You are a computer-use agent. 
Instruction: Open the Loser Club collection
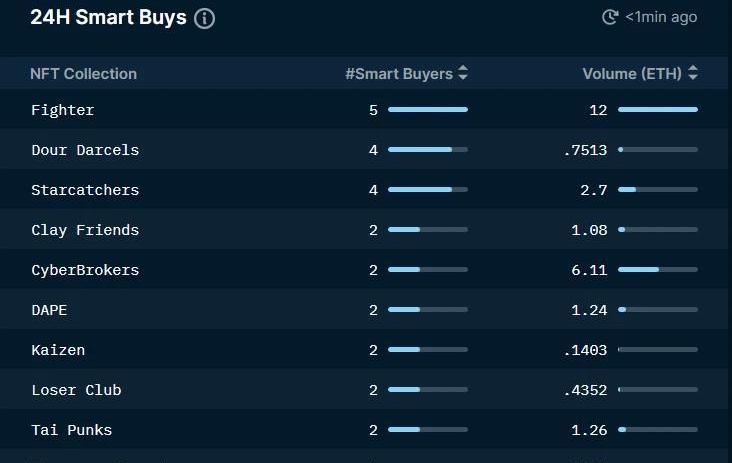(76, 390)
